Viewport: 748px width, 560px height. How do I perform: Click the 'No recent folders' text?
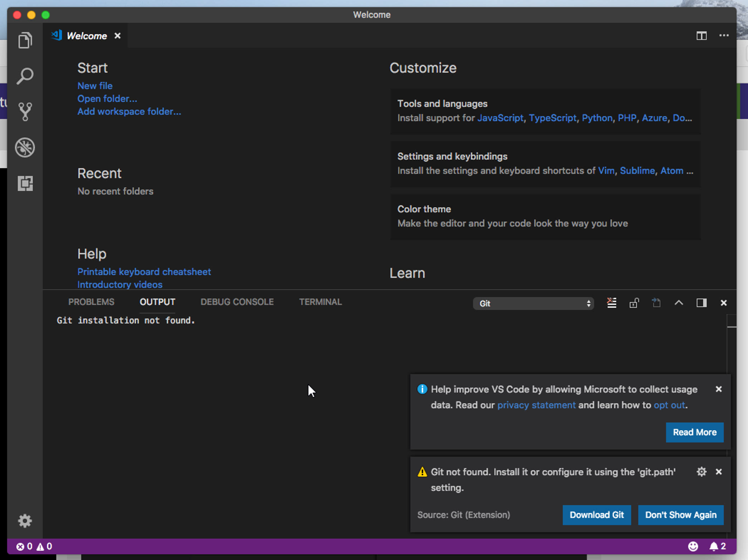115,191
